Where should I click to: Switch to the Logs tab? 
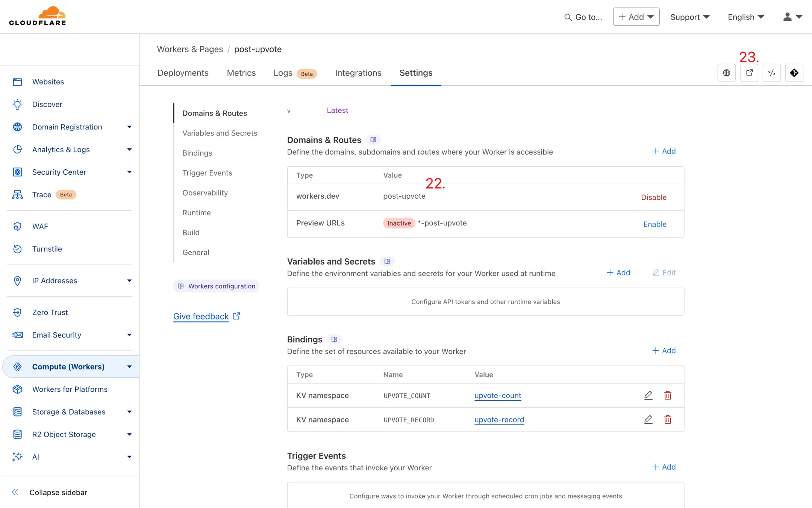pyautogui.click(x=295, y=73)
